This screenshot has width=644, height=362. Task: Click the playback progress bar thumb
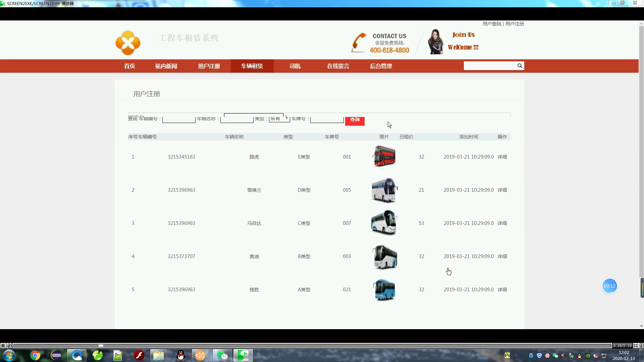click(x=101, y=346)
